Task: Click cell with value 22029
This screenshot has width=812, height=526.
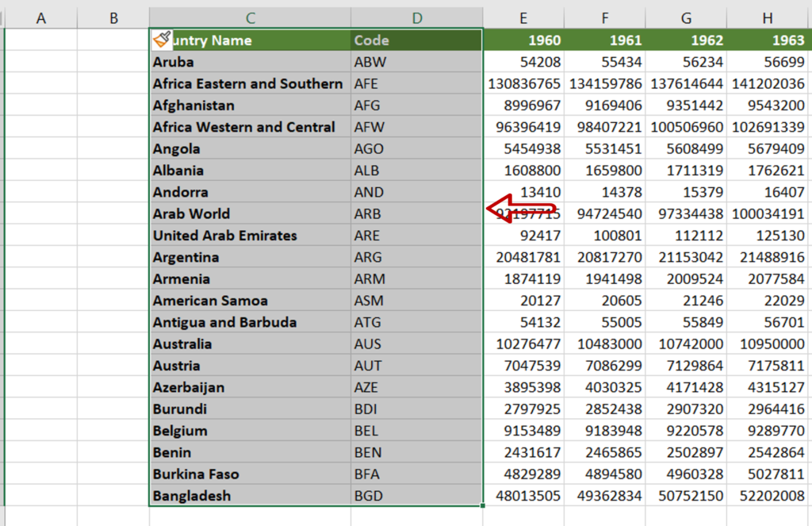Action: pos(768,301)
